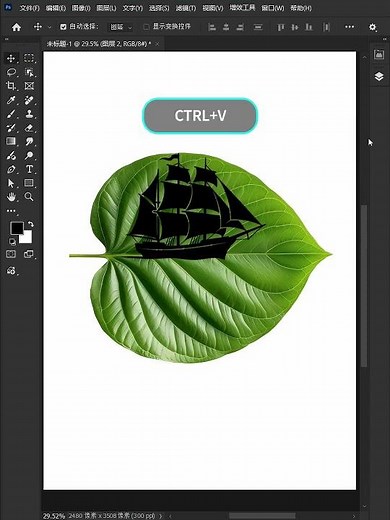Viewport: 390px width, 520px height.
Task: Click the screen mode icon in toolbox
Action: [29, 254]
